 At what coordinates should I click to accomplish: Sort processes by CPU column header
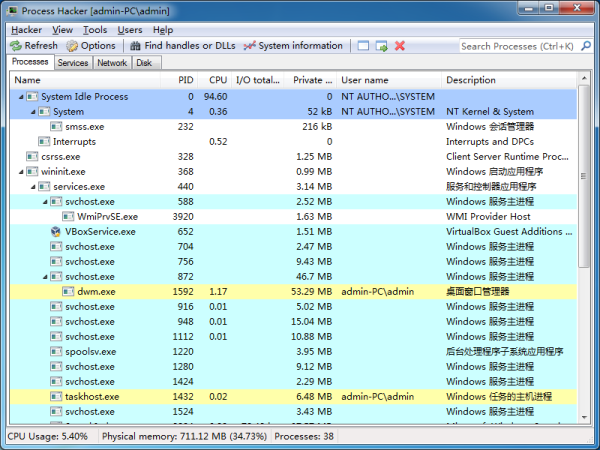click(217, 79)
